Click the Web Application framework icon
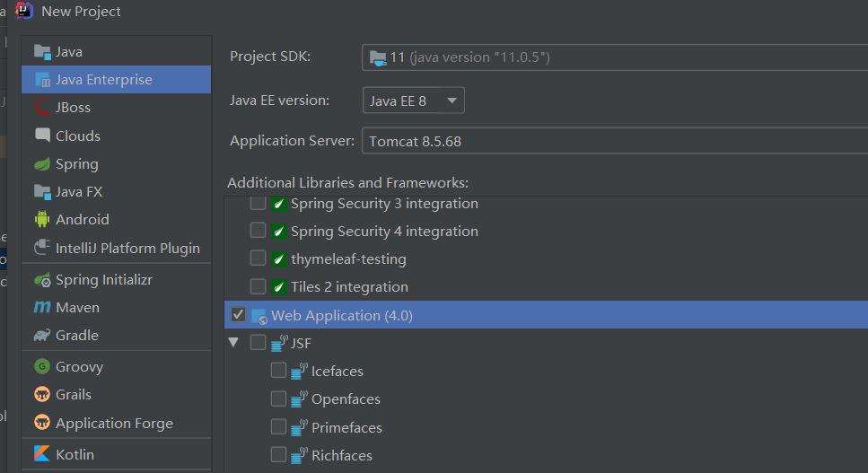 pos(259,316)
